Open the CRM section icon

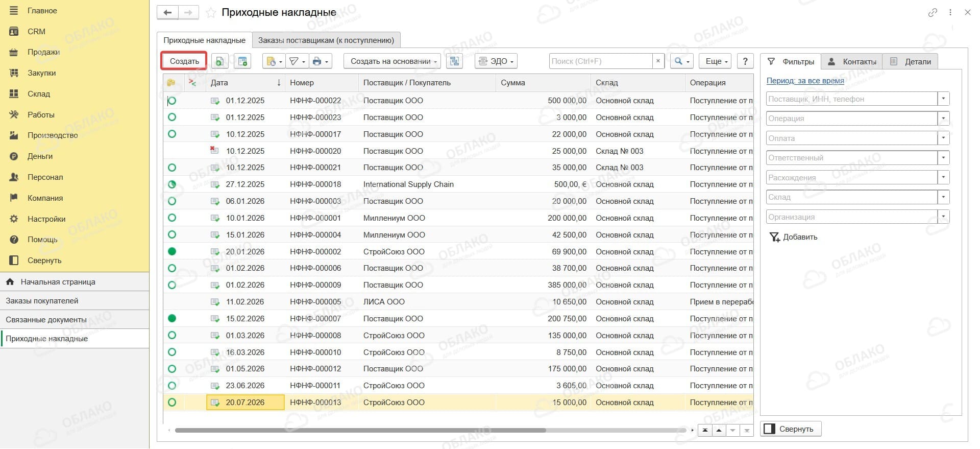pos(14,31)
